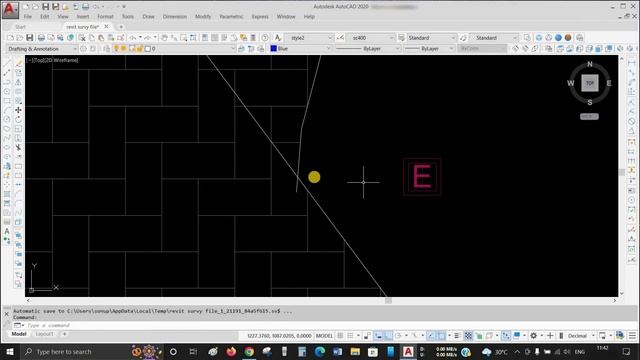Click the Workspace Switching gear icon

pyautogui.click(x=533, y=336)
